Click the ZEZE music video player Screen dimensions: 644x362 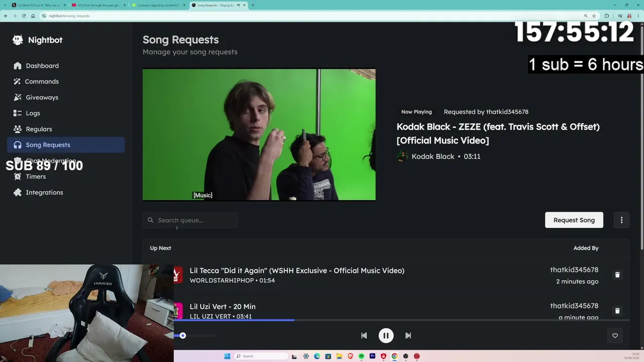tap(259, 135)
